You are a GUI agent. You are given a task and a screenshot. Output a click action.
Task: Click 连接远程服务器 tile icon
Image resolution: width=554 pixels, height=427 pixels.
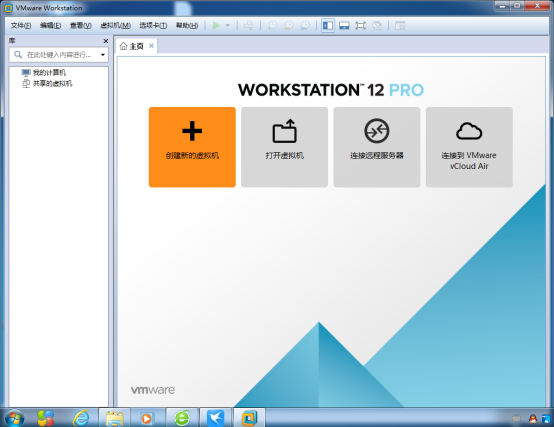pos(377,131)
